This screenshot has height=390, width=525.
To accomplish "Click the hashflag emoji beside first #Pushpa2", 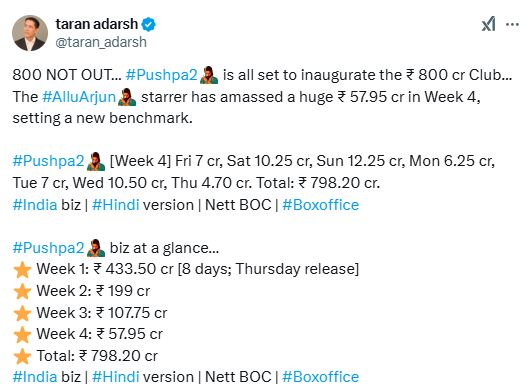I will pyautogui.click(x=209, y=75).
